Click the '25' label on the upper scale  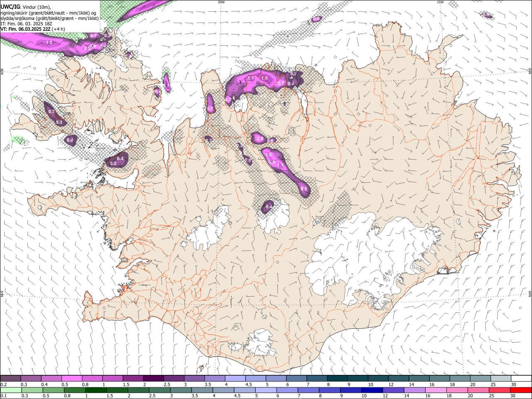[493, 384]
